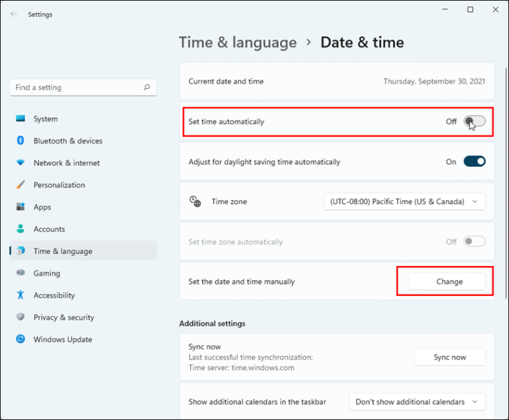This screenshot has width=509, height=420.
Task: Click the vertical scrollbar on right
Action: (506, 184)
